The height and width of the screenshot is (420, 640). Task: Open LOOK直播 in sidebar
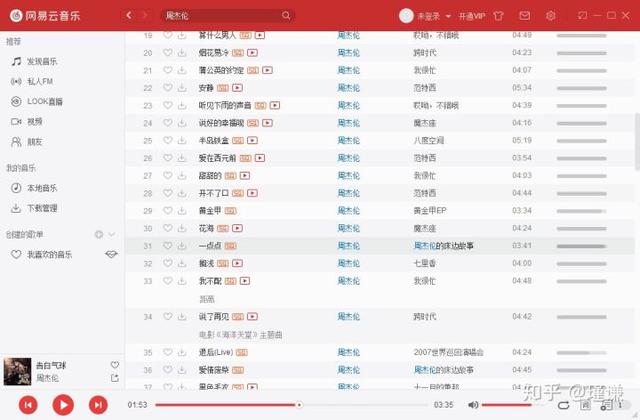click(x=37, y=101)
